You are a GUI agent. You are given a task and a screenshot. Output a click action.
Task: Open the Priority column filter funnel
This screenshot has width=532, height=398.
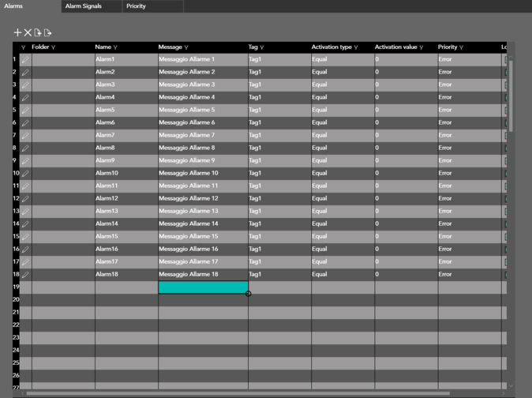tap(461, 47)
